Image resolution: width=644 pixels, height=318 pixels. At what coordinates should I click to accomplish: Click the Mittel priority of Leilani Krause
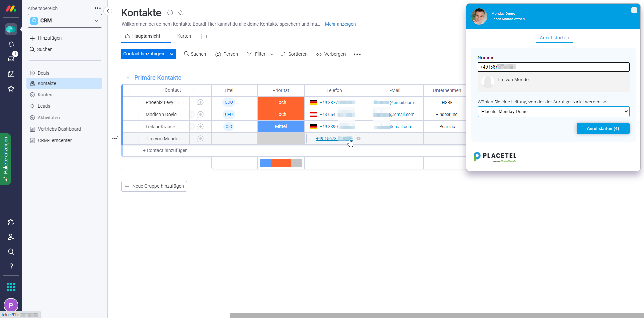(x=281, y=127)
